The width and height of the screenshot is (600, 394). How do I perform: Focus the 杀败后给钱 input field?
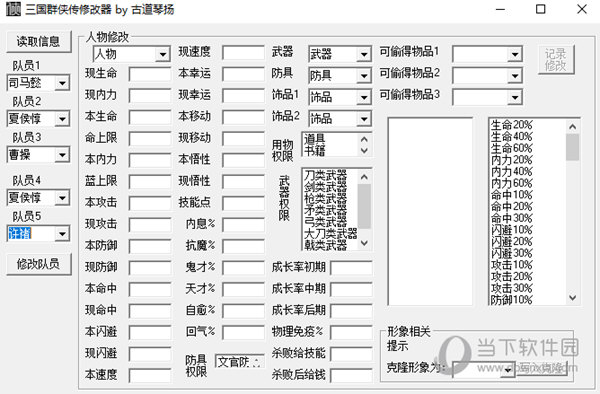(x=351, y=375)
